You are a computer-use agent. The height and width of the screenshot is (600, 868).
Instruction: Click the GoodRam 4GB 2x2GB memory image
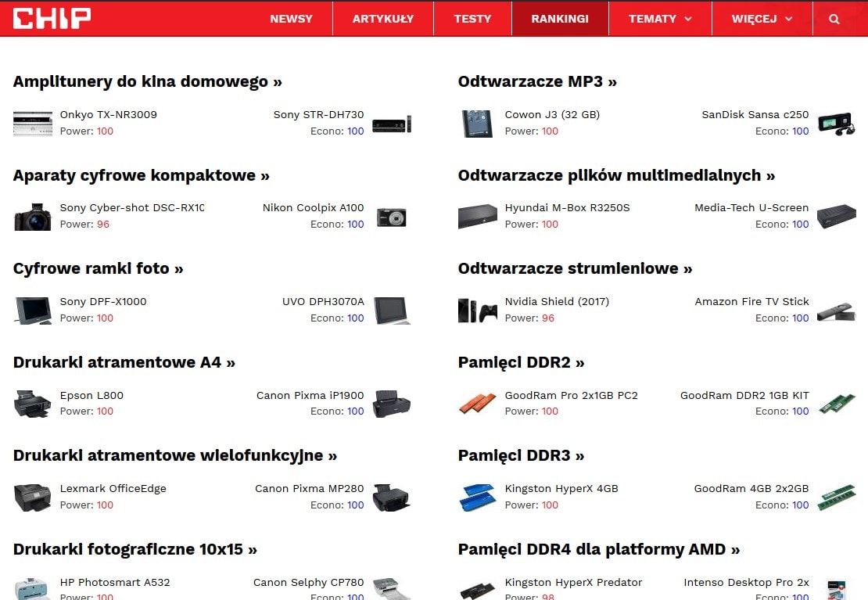point(837,497)
